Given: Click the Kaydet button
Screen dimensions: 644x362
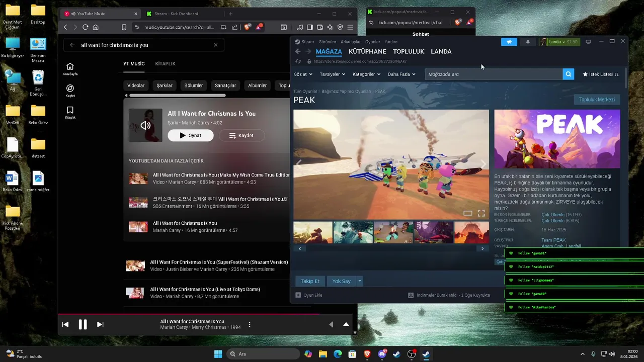Looking at the screenshot, I should click(x=241, y=135).
